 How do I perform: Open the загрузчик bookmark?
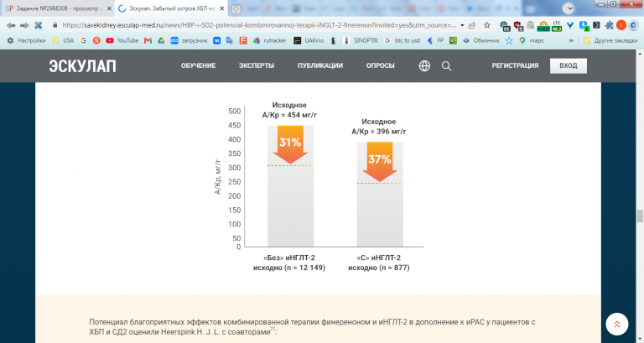(x=189, y=40)
